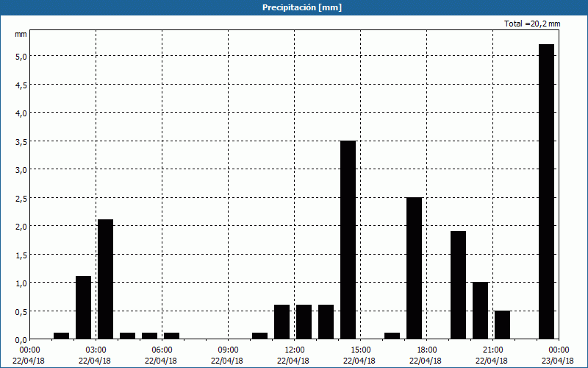Click the 09:00 time label on the x-axis
The width and height of the screenshot is (588, 368).
228,350
